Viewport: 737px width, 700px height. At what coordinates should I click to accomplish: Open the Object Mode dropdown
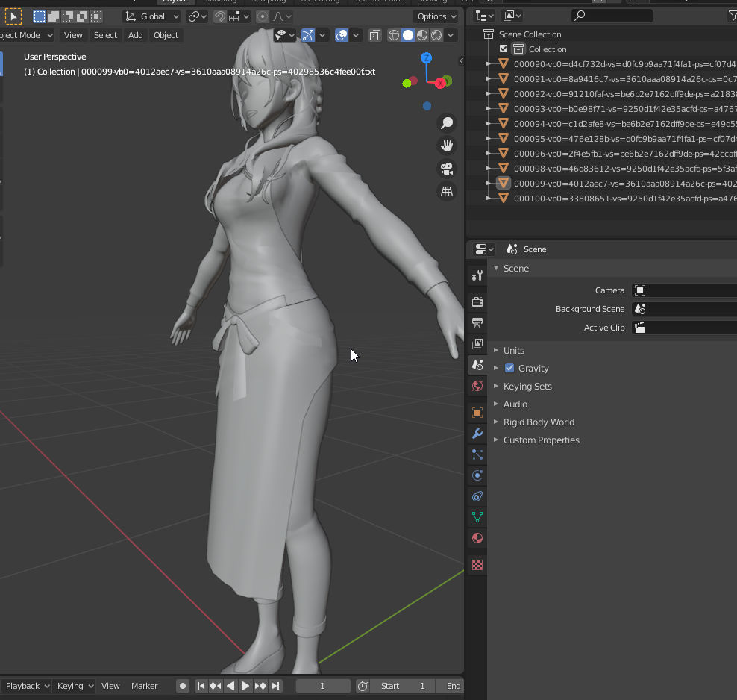pyautogui.click(x=26, y=35)
